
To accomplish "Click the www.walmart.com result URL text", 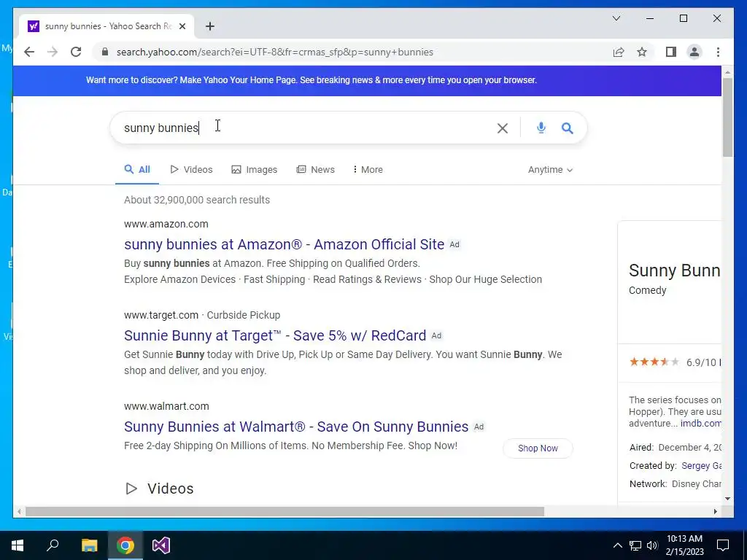I will pos(166,406).
